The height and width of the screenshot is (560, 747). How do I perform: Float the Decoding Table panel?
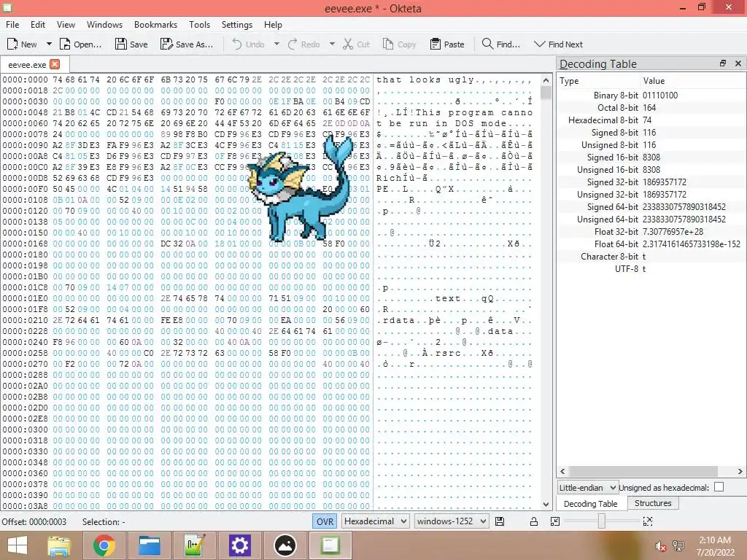click(723, 63)
